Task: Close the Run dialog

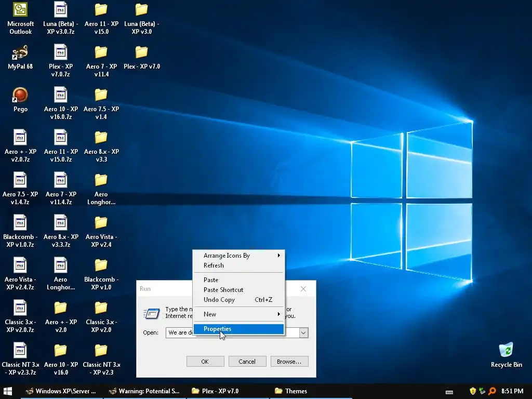Action: click(x=303, y=289)
